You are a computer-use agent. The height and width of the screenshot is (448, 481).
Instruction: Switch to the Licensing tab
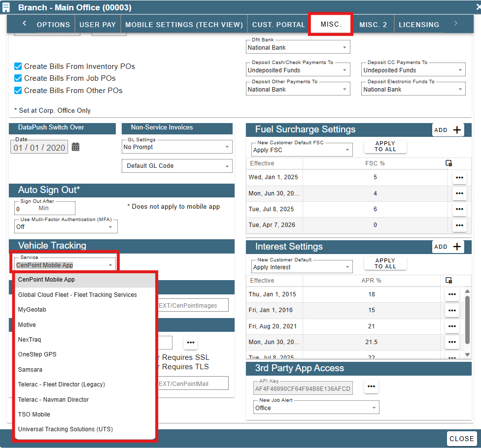click(x=419, y=25)
